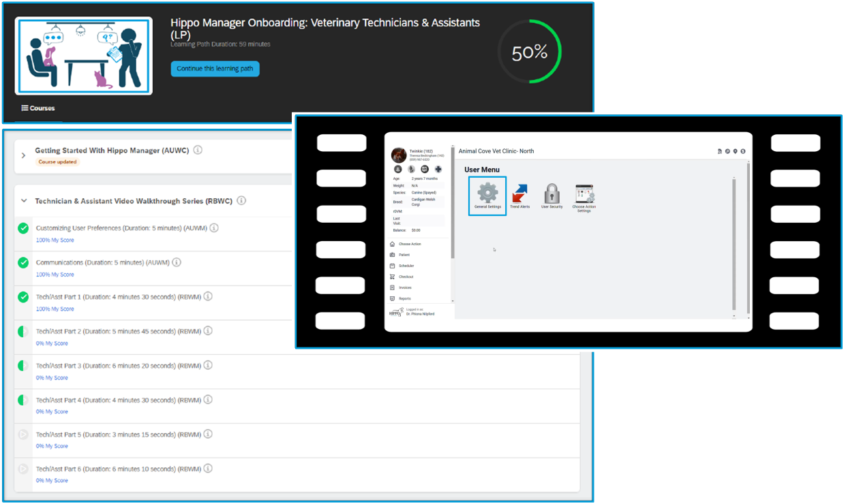This screenshot has height=504, width=846.
Task: Open Trend Alerts arrows icon
Action: [x=520, y=193]
